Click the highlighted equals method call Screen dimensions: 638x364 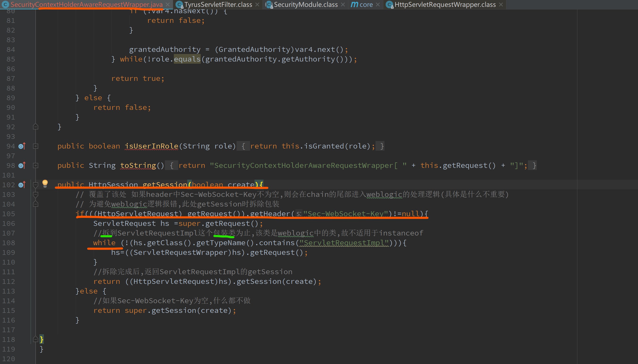click(187, 59)
